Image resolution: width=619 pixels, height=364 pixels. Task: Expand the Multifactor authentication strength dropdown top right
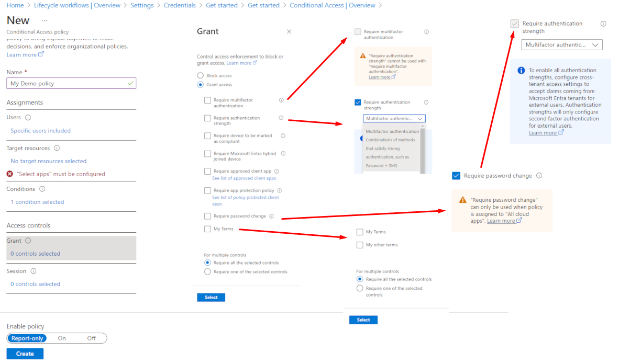(x=561, y=45)
